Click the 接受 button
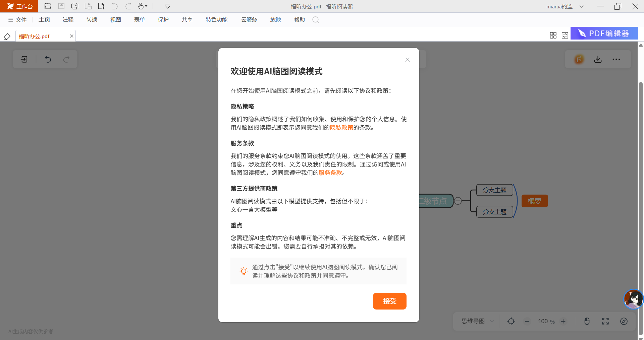 coord(389,301)
